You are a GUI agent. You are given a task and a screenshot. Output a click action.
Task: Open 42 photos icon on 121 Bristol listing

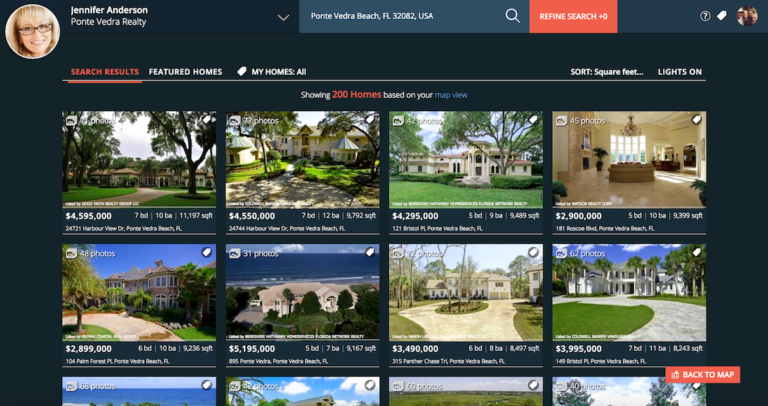point(398,120)
